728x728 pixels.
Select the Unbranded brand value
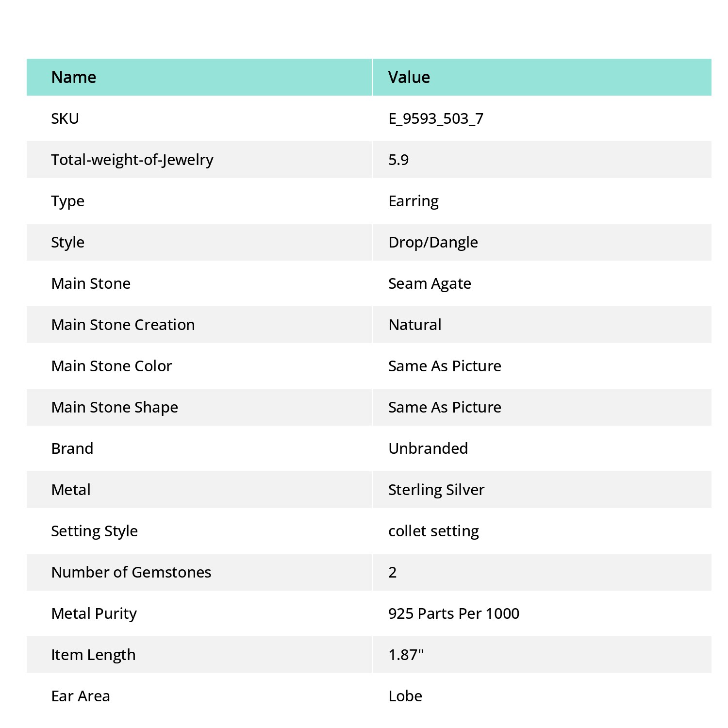click(428, 448)
